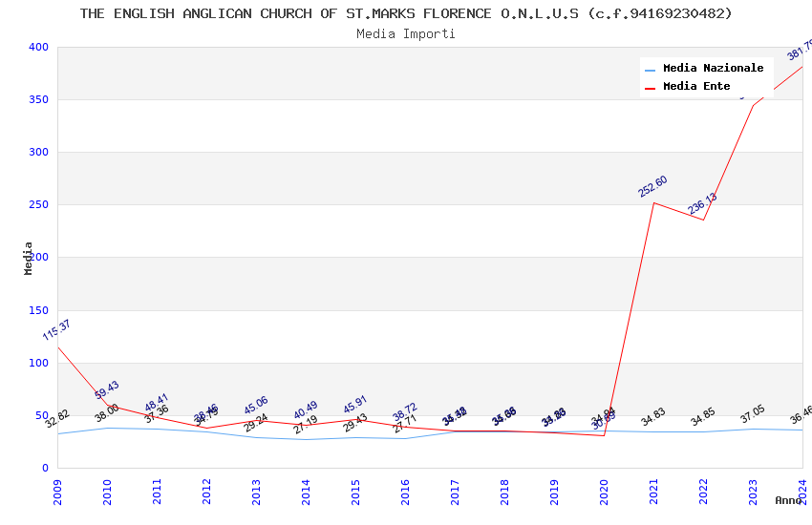The height and width of the screenshot is (525, 812).
Task: Click the 'Media Ente' legend label
Action: (x=696, y=86)
